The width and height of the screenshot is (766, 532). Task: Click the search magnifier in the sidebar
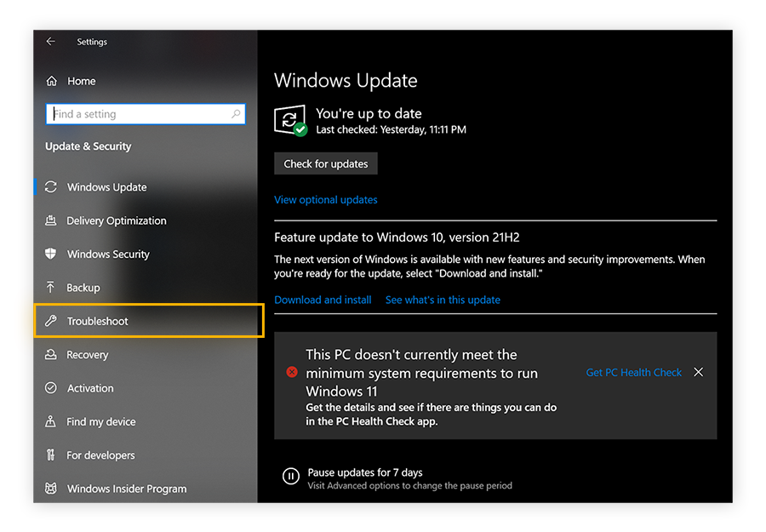click(236, 113)
